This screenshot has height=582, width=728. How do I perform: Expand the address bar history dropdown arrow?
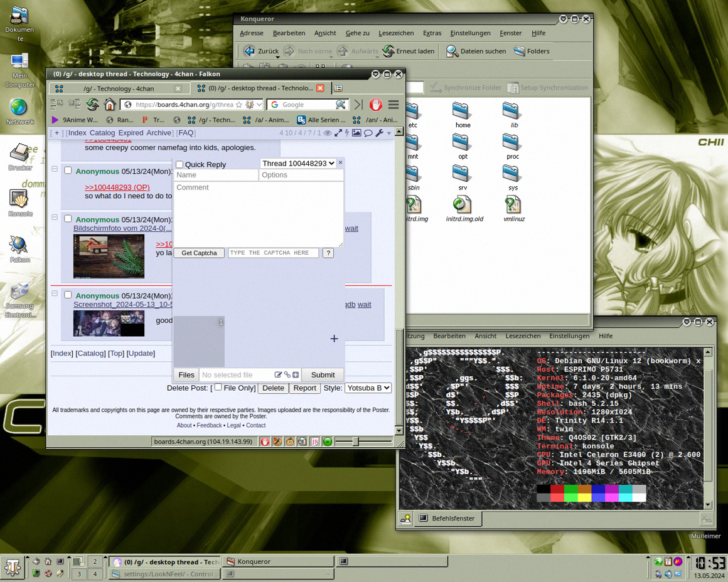(x=259, y=105)
